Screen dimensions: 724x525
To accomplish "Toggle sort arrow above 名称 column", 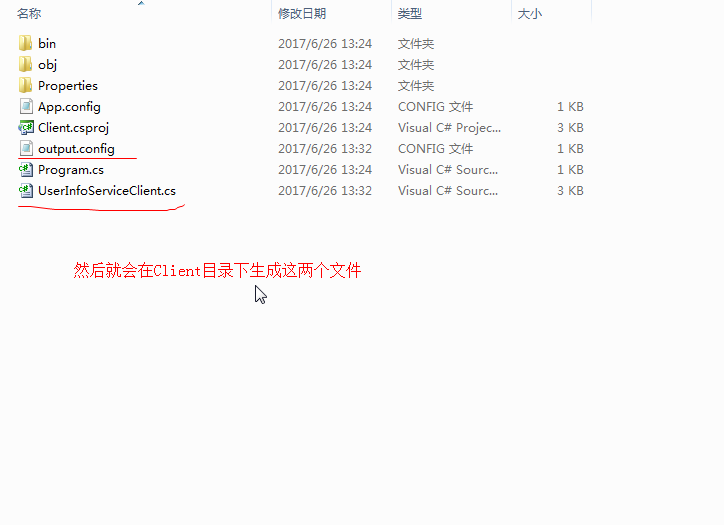I will coord(141,3).
